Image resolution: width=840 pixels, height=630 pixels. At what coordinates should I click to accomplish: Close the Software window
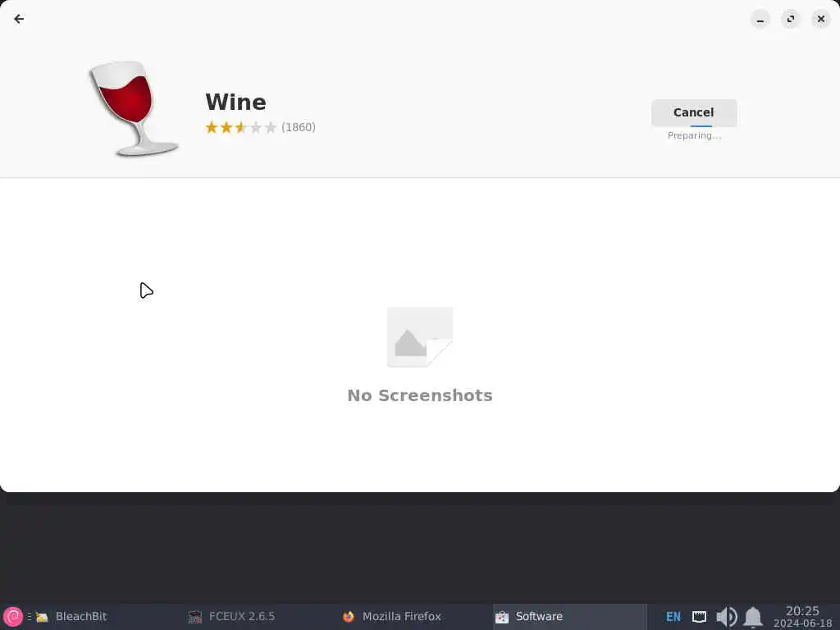[820, 20]
